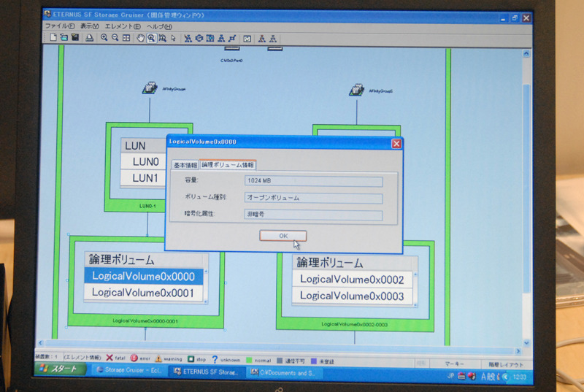
Task: Select the LUN0 row
Action: [144, 161]
